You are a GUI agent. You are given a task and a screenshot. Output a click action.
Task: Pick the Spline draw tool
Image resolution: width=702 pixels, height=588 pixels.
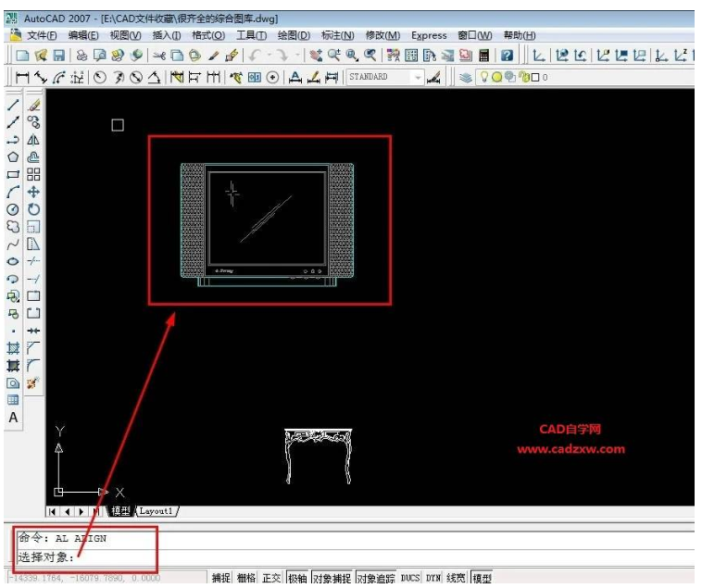(x=13, y=244)
